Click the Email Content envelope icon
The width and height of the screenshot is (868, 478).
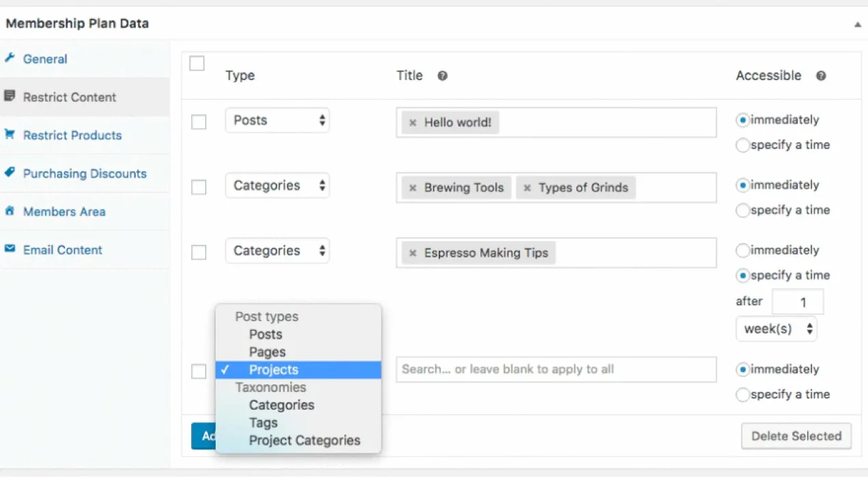tap(10, 249)
